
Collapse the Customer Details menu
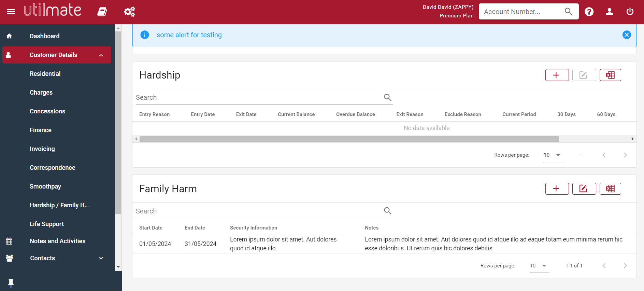tap(101, 55)
